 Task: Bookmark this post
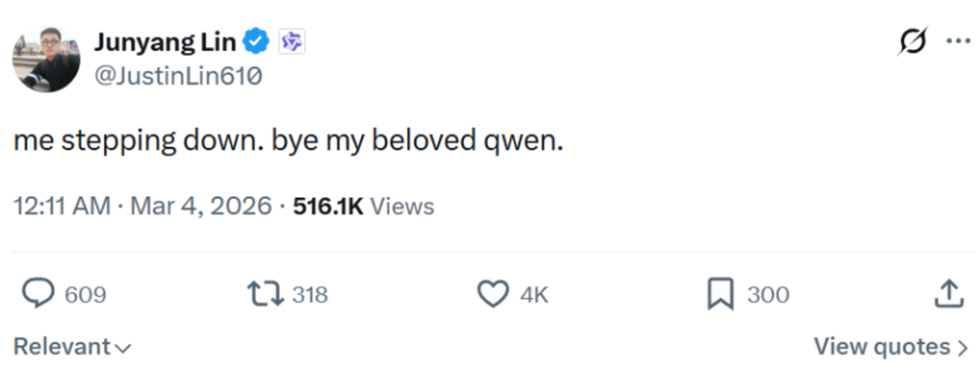(721, 294)
